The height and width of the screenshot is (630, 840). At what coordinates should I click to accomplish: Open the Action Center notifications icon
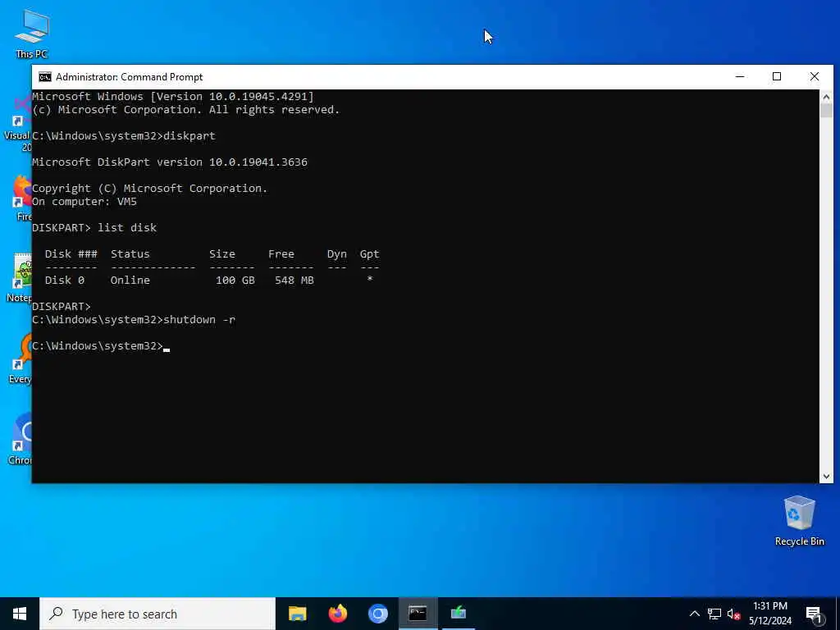814,614
